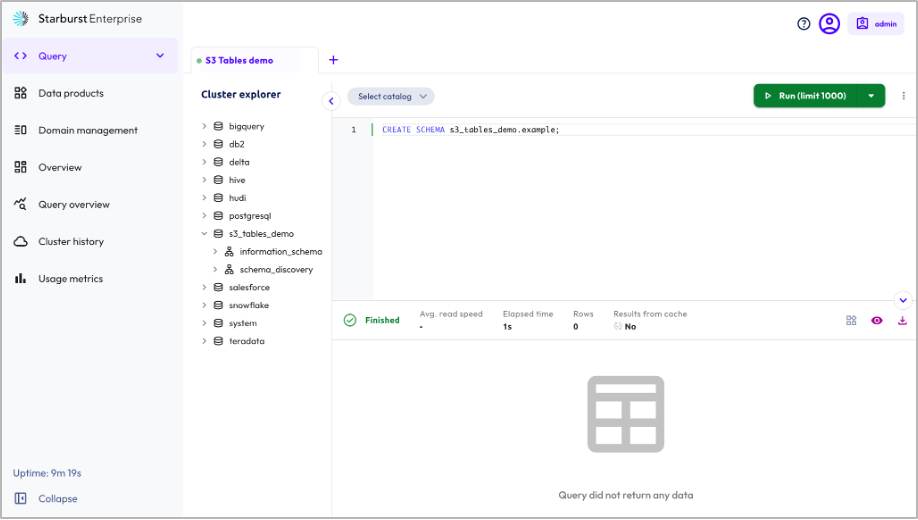This screenshot has width=918, height=520.
Task: Expand the system catalog chevron
Action: point(204,323)
